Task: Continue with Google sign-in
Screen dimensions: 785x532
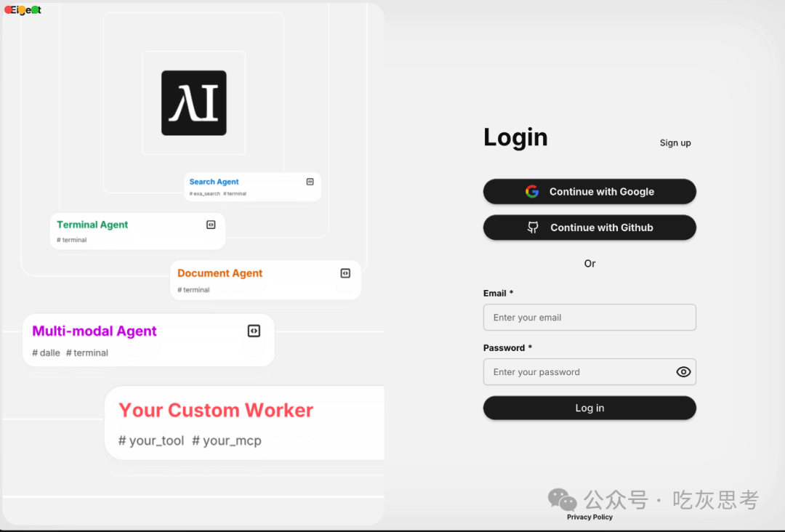Action: point(589,192)
